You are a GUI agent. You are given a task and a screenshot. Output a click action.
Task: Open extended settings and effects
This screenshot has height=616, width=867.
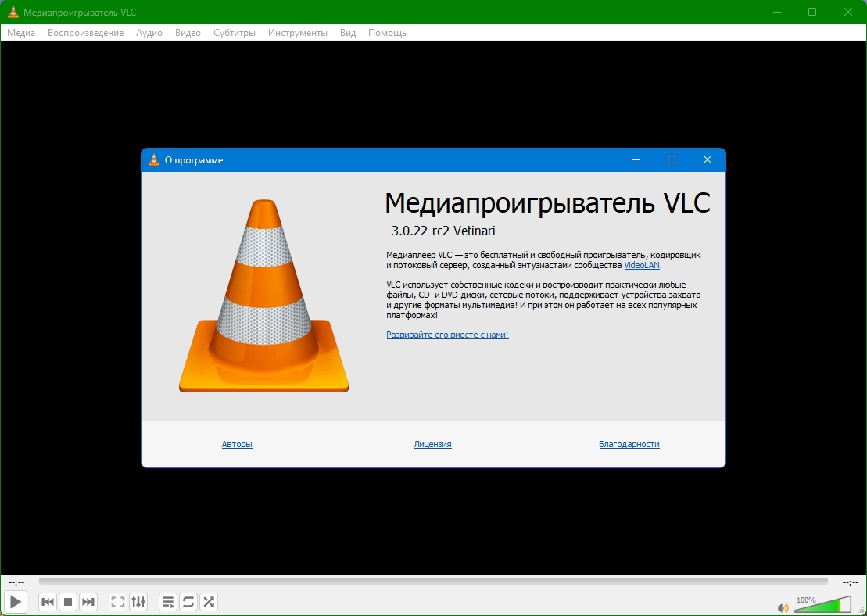[138, 602]
